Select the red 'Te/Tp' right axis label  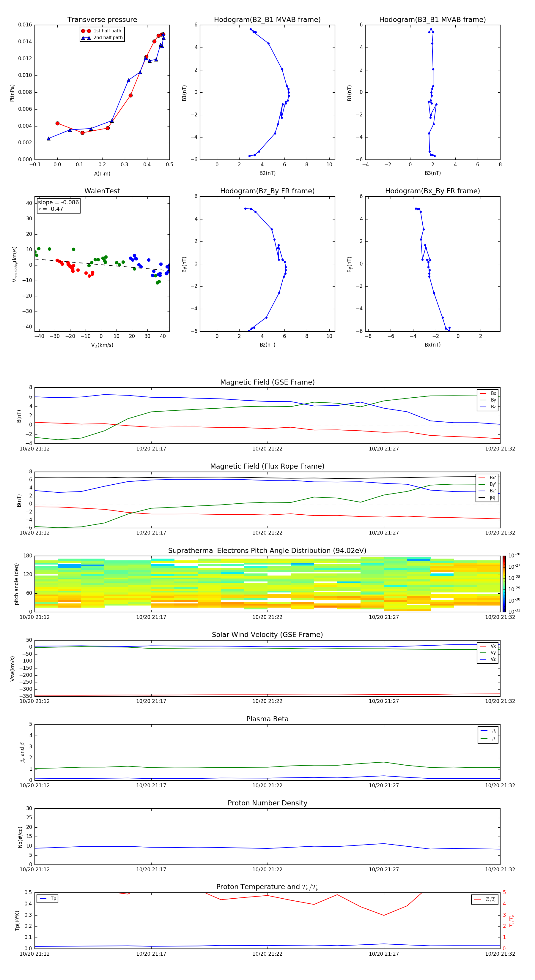coord(512,921)
